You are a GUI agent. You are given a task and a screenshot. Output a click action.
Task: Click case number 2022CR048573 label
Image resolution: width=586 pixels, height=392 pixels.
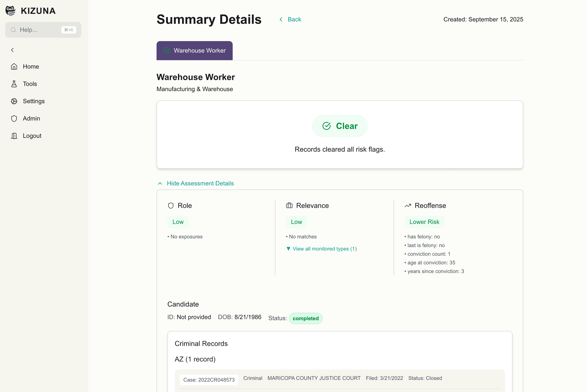pyautogui.click(x=209, y=380)
